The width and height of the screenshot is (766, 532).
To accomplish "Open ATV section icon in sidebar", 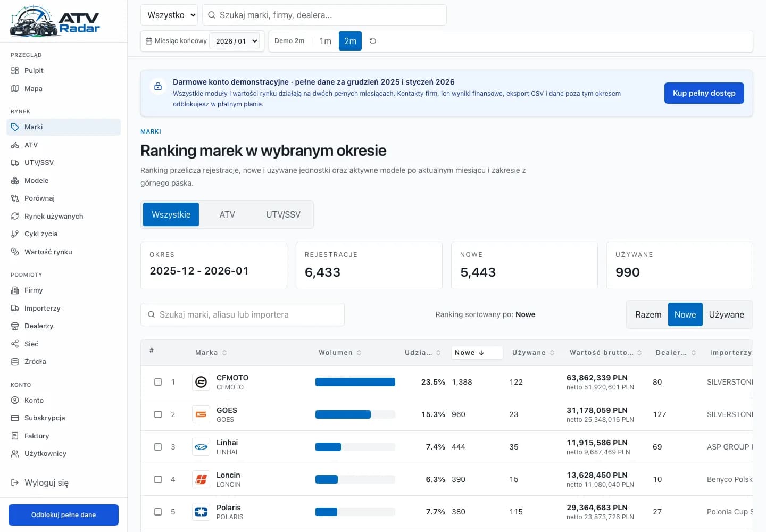I will (15, 145).
